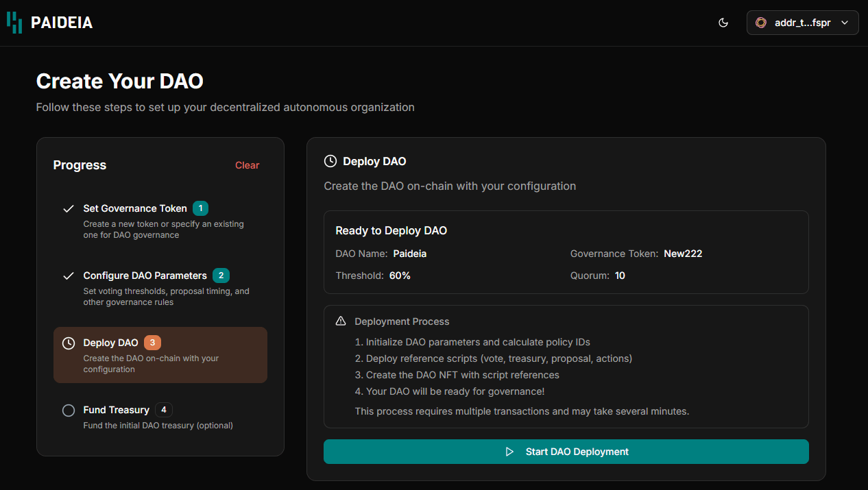Click the 4 badge beside Fund Treasury
The image size is (868, 490).
click(x=163, y=409)
